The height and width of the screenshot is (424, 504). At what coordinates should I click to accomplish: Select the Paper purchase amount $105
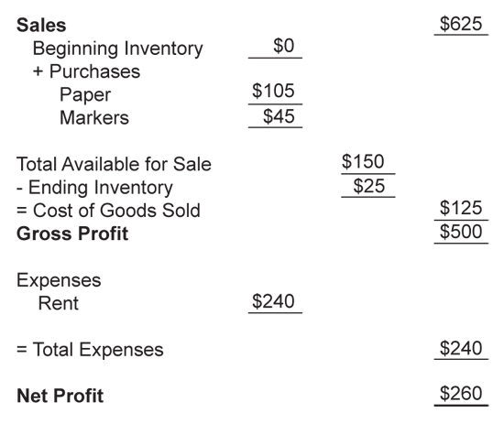point(273,91)
